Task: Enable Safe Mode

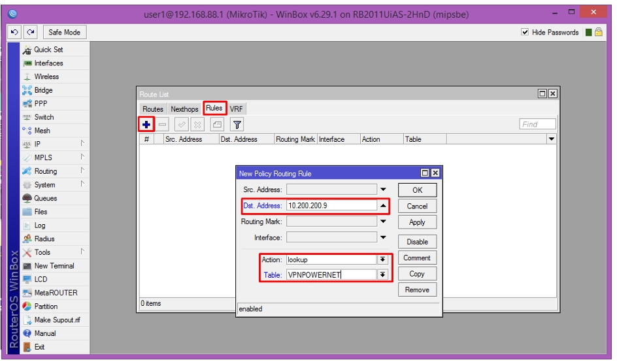Action: 64,32
